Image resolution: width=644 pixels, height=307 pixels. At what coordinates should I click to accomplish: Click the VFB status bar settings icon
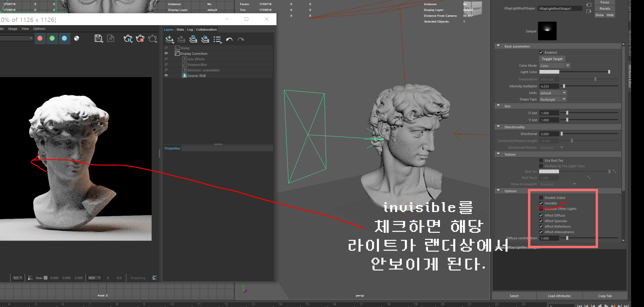[x=154, y=278]
